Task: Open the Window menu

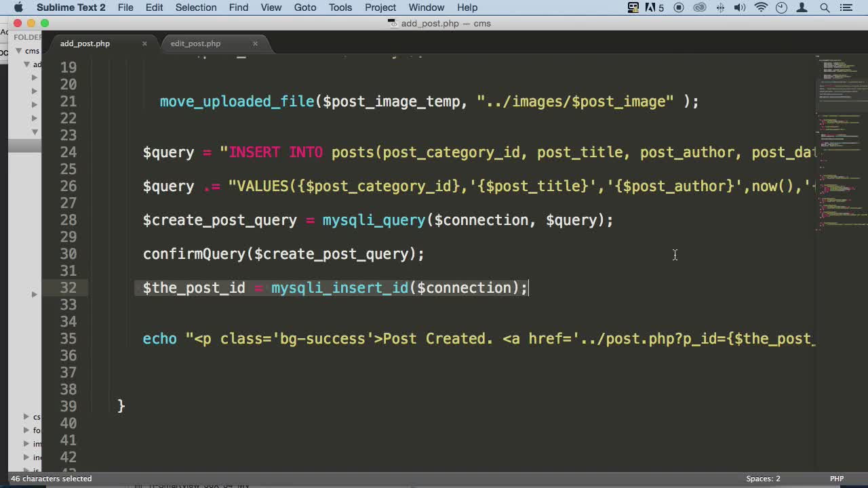Action: (x=427, y=7)
